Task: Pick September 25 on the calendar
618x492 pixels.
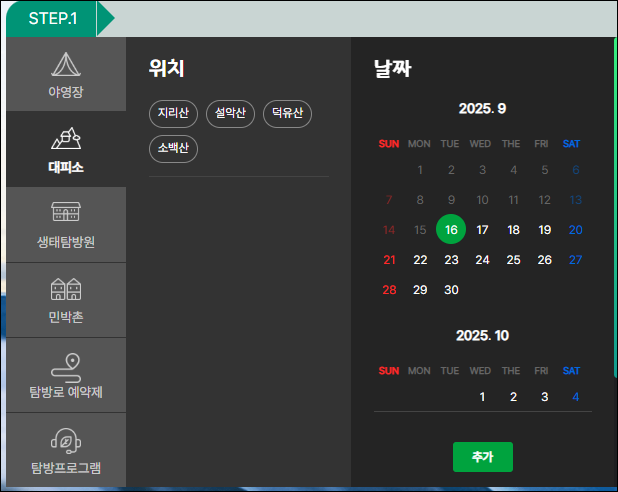Action: [x=513, y=260]
